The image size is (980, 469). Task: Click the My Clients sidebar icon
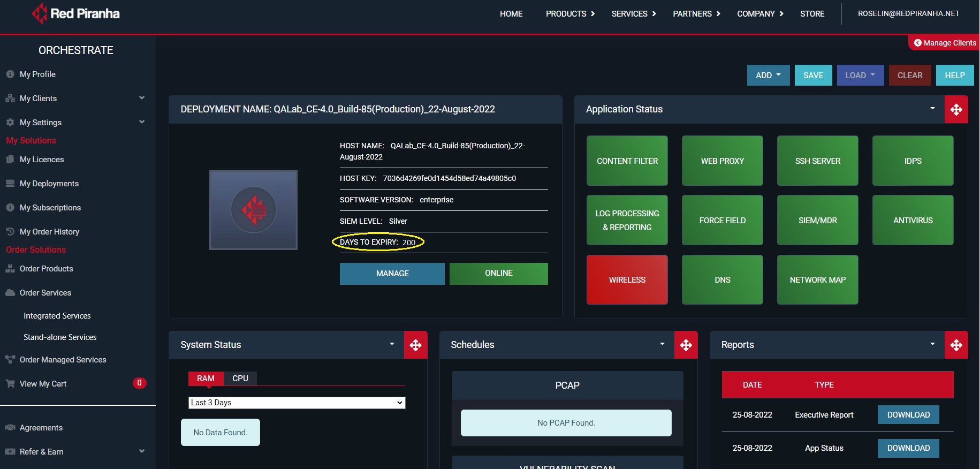pos(10,99)
